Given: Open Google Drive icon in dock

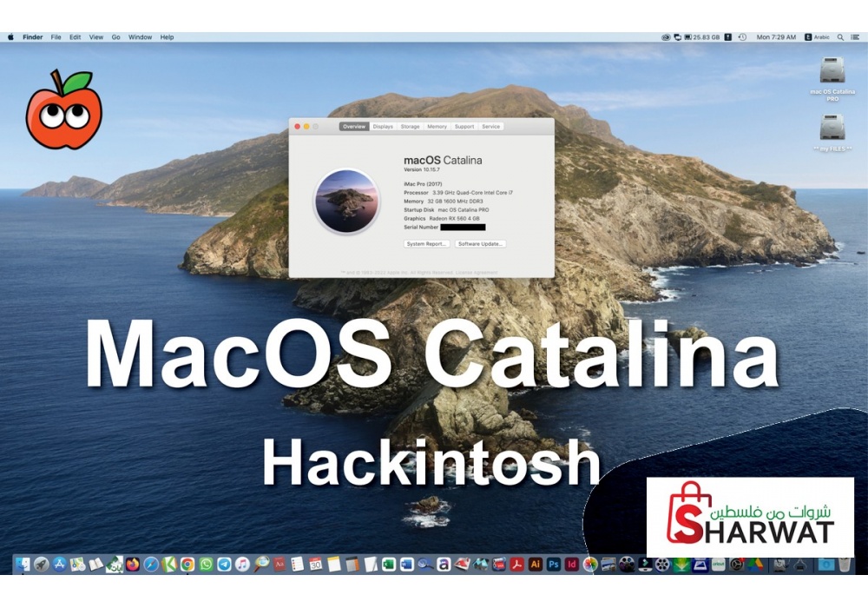Looking at the screenshot, I should [755, 565].
